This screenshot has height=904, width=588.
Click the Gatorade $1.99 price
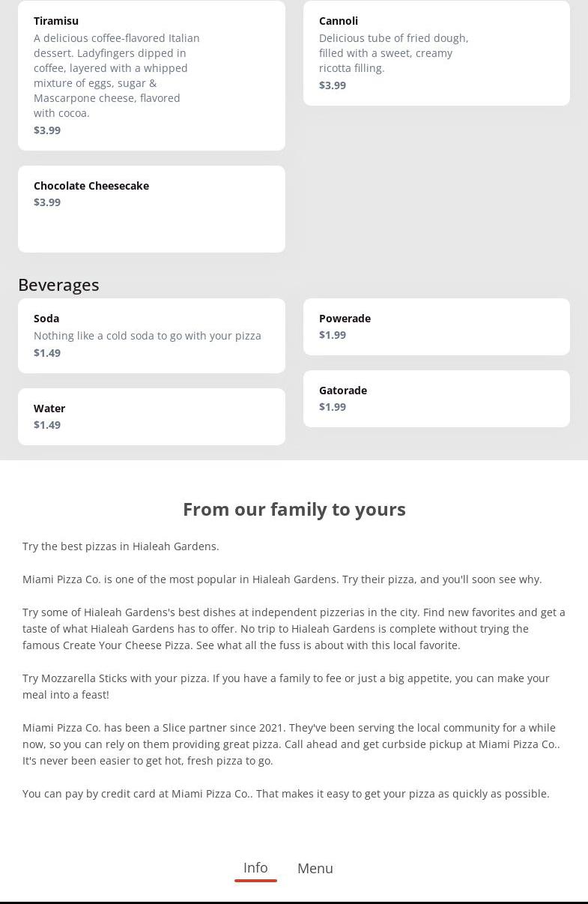click(333, 407)
